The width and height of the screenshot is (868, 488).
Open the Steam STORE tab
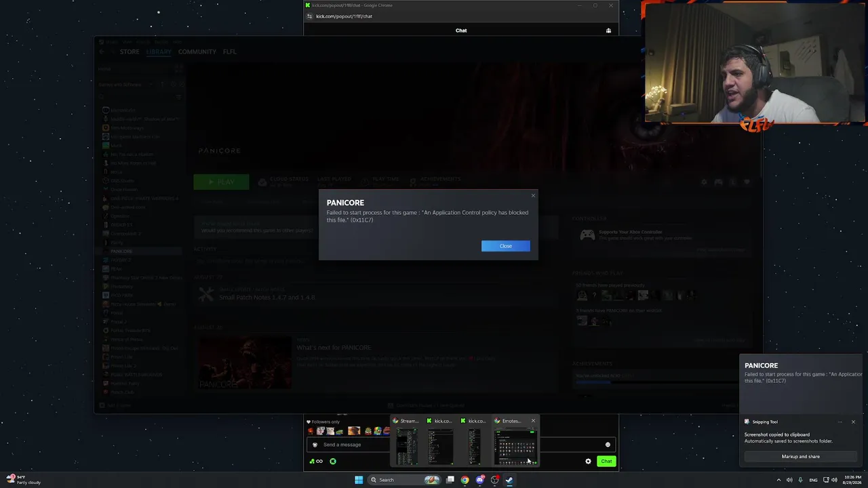click(x=130, y=52)
